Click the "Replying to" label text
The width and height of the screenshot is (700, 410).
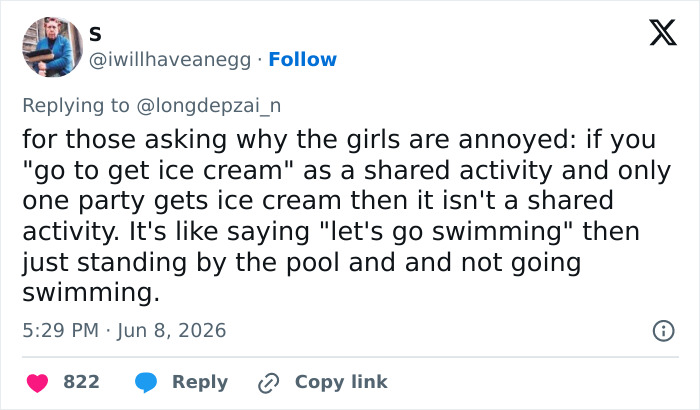click(x=76, y=106)
